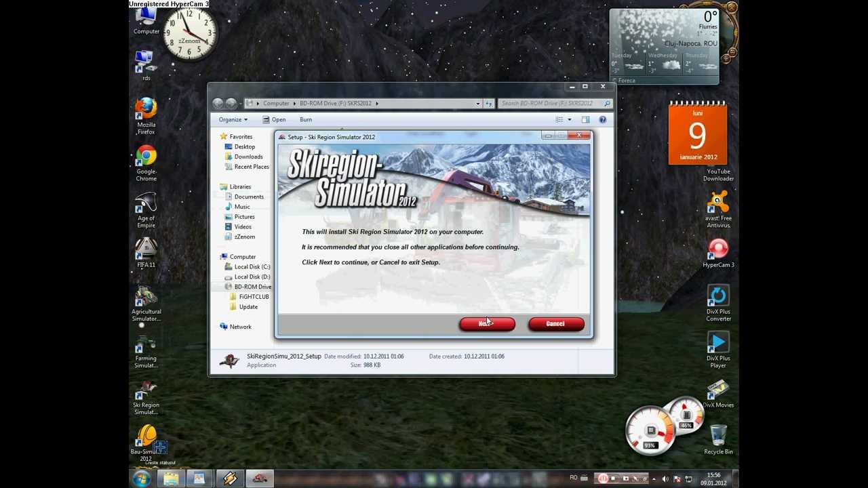Click the SkiRegionSimu_2012_Setup file details icon
This screenshot has width=868, height=488.
tap(229, 361)
